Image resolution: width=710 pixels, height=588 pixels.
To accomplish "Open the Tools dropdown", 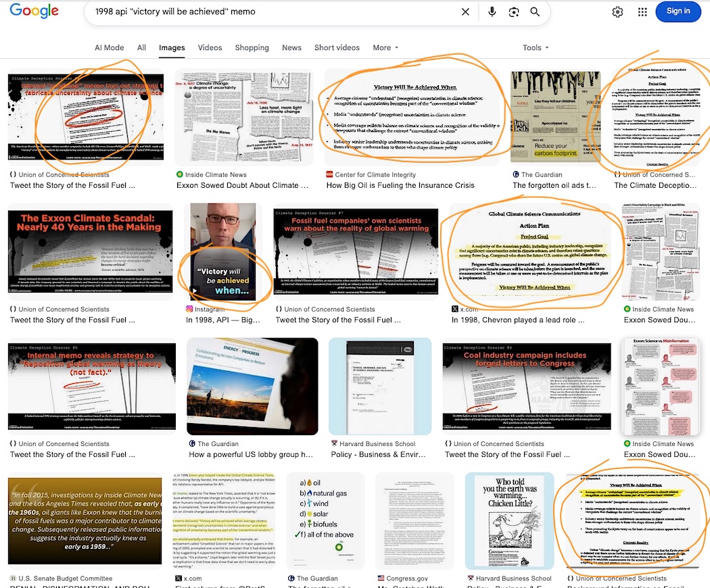I will 536,48.
